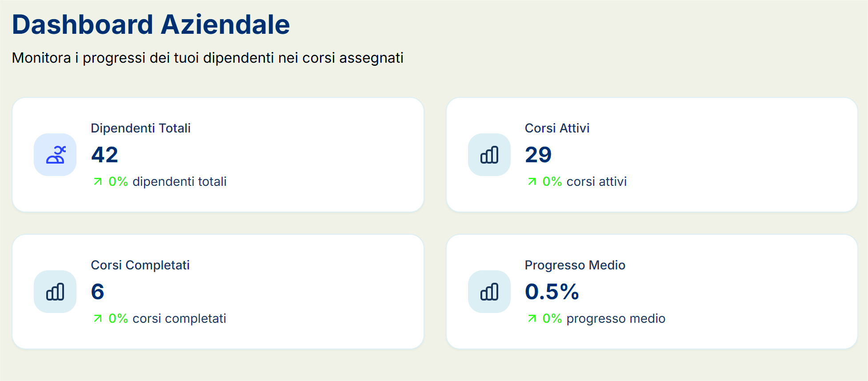Click the number 6 completed courses value
Image resolution: width=868 pixels, height=381 pixels.
tap(97, 292)
